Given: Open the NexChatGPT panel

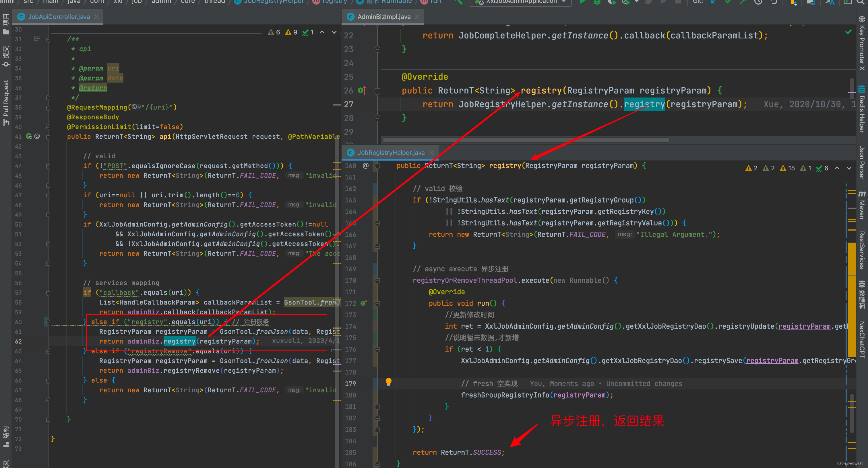Looking at the screenshot, I should 862,339.
